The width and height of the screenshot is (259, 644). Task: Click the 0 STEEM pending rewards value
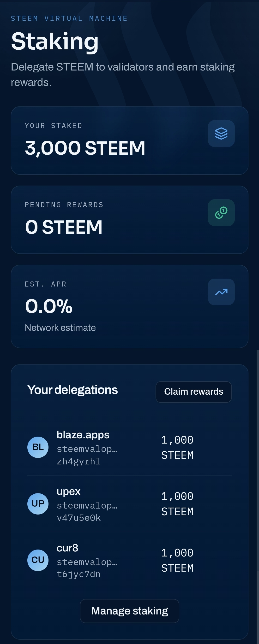pyautogui.click(x=64, y=227)
